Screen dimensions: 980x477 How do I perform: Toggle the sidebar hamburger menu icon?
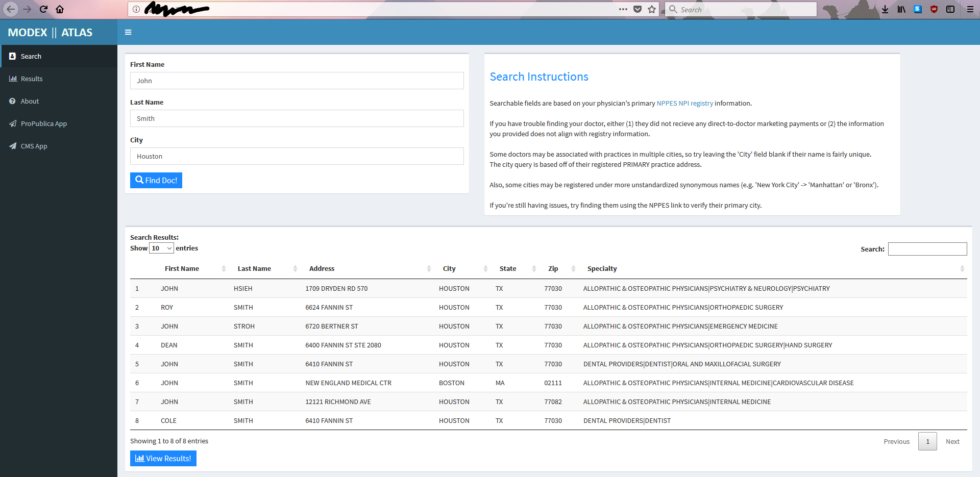(x=128, y=32)
